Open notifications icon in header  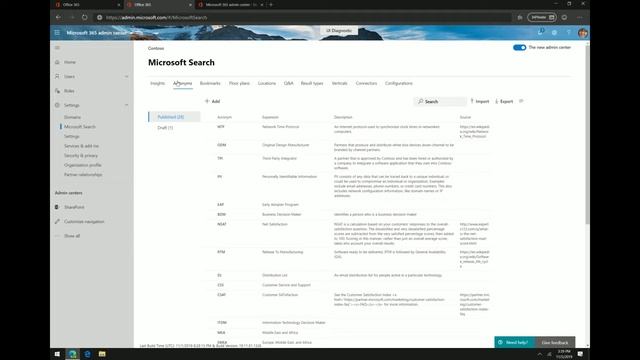541,32
